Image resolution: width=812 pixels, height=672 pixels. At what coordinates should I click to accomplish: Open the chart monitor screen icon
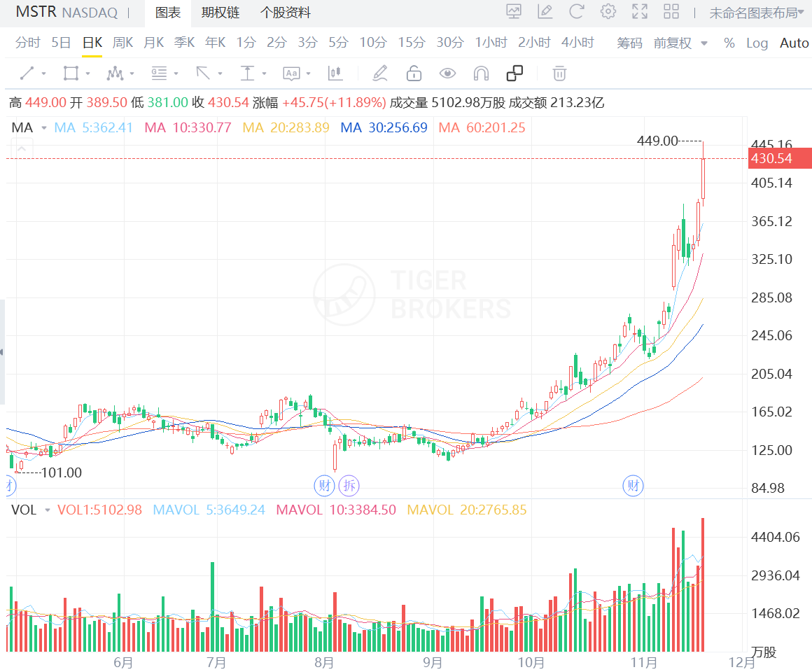pos(514,11)
